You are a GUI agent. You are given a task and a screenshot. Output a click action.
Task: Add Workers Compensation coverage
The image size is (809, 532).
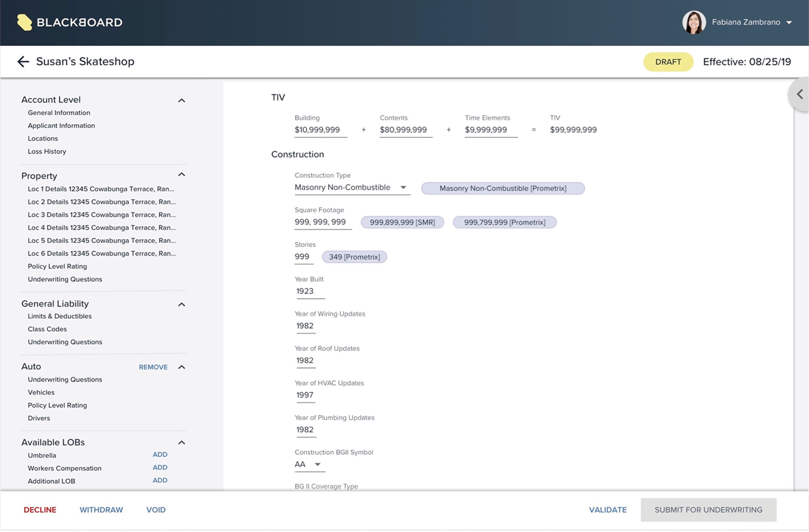pyautogui.click(x=160, y=467)
